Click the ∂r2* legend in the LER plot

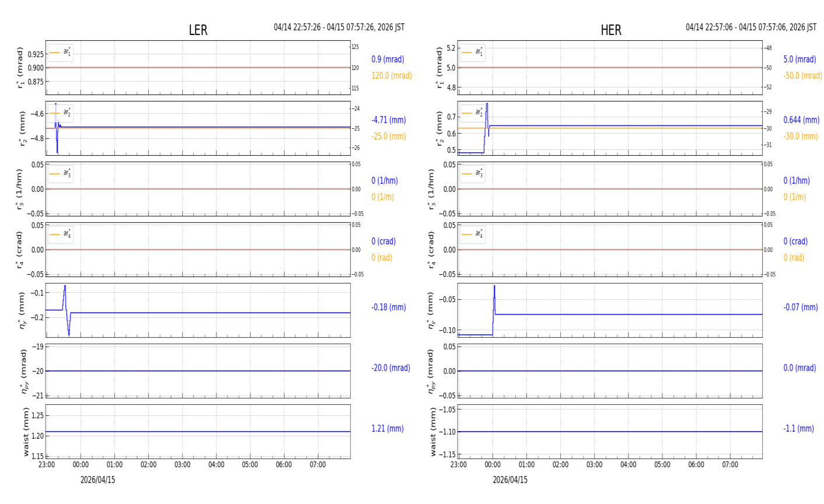61,113
